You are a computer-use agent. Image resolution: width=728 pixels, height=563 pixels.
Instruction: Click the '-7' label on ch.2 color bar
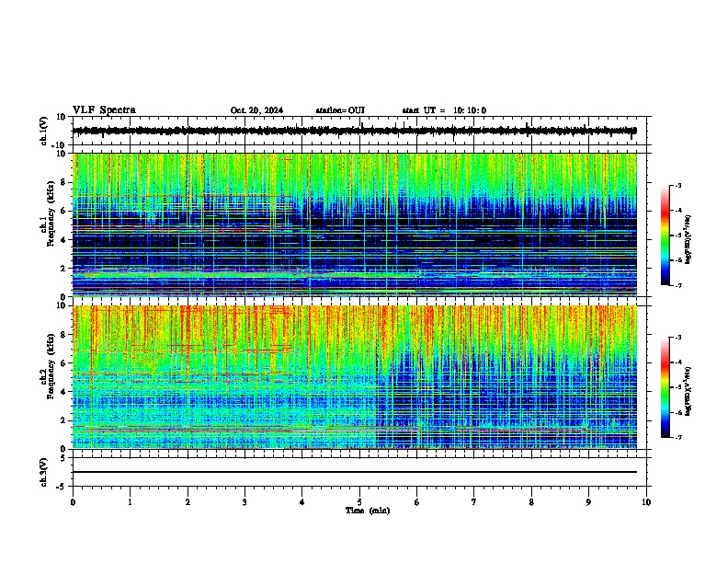click(678, 438)
